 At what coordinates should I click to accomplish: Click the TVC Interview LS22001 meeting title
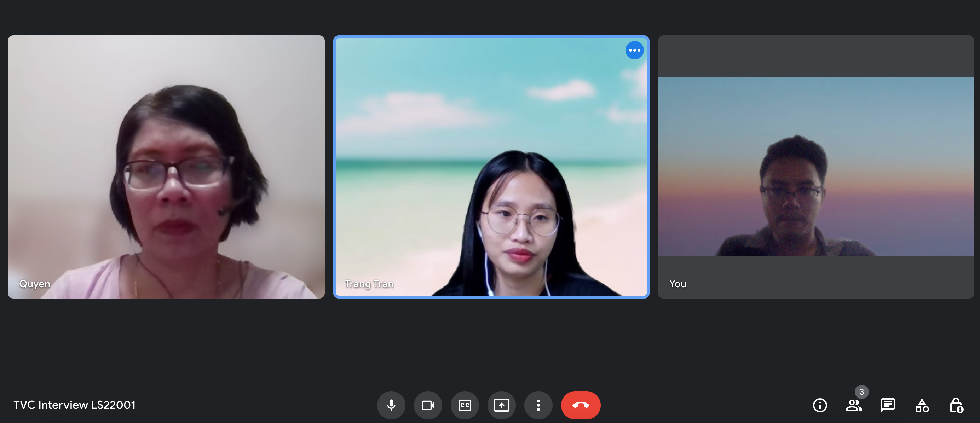pyautogui.click(x=75, y=405)
